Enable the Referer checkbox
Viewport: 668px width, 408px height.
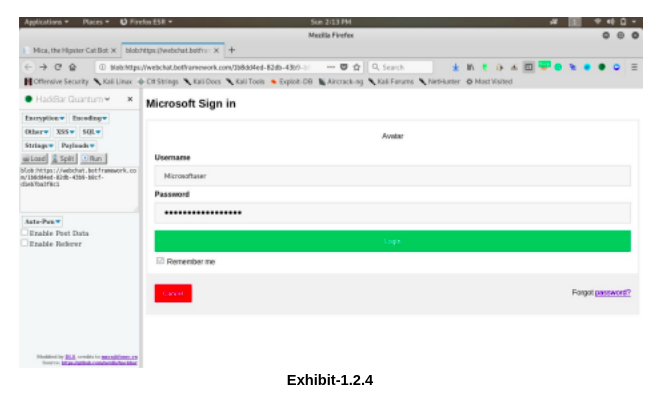[x=25, y=243]
